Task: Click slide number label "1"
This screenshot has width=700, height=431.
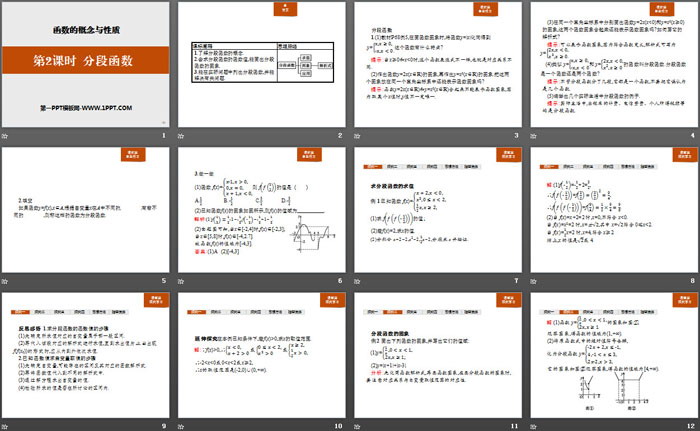Action: pyautogui.click(x=164, y=135)
